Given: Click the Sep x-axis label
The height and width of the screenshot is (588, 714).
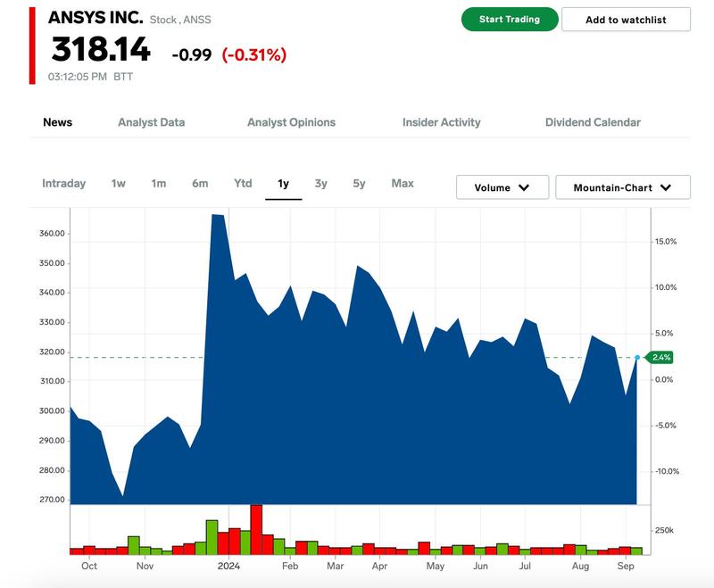Looking at the screenshot, I should 626,566.
